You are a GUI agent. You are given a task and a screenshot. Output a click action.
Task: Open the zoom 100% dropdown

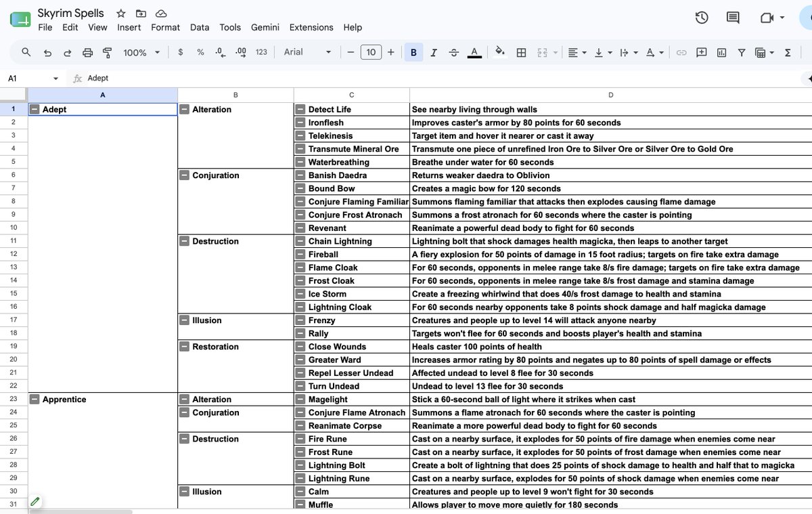141,52
